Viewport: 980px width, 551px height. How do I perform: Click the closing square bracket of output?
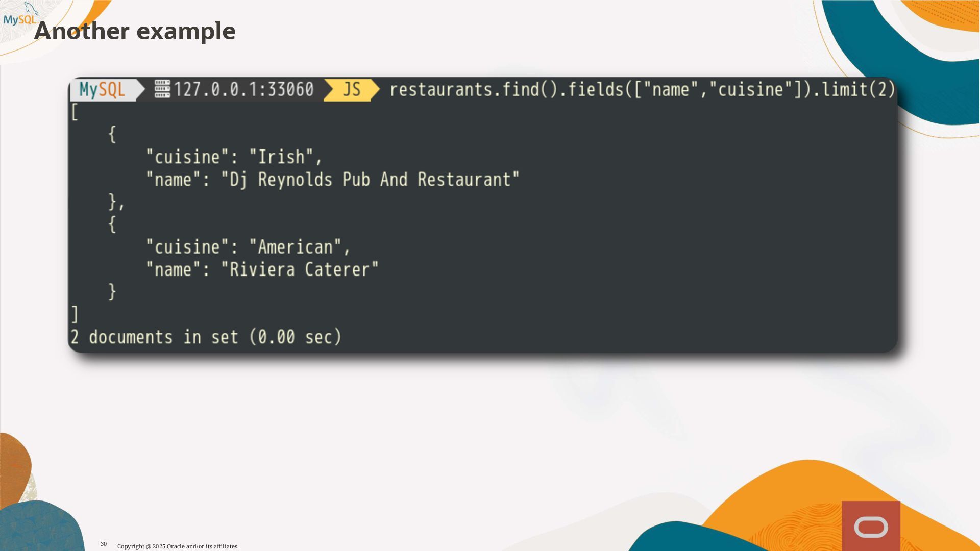pyautogui.click(x=75, y=315)
